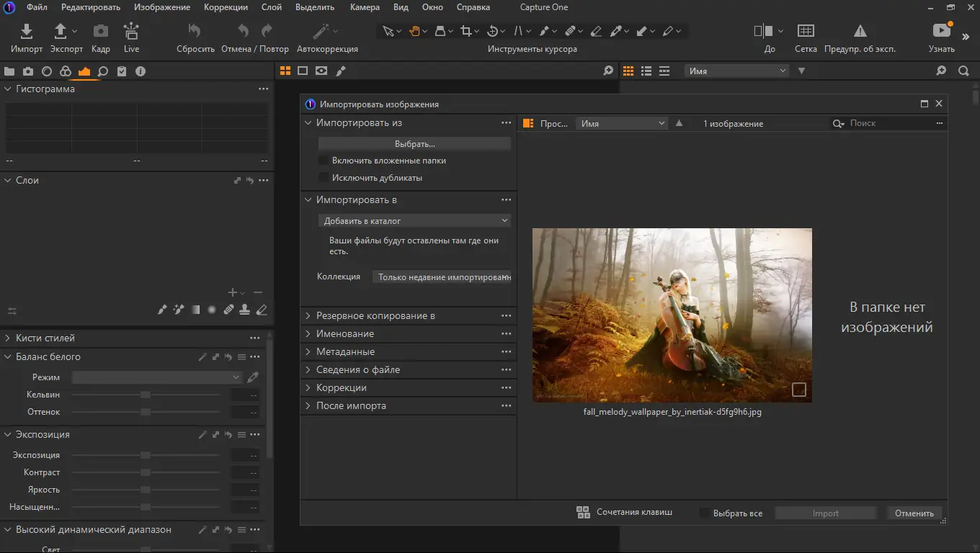Select the Crop cursor tool
The height and width of the screenshot is (553, 980).
(x=466, y=31)
